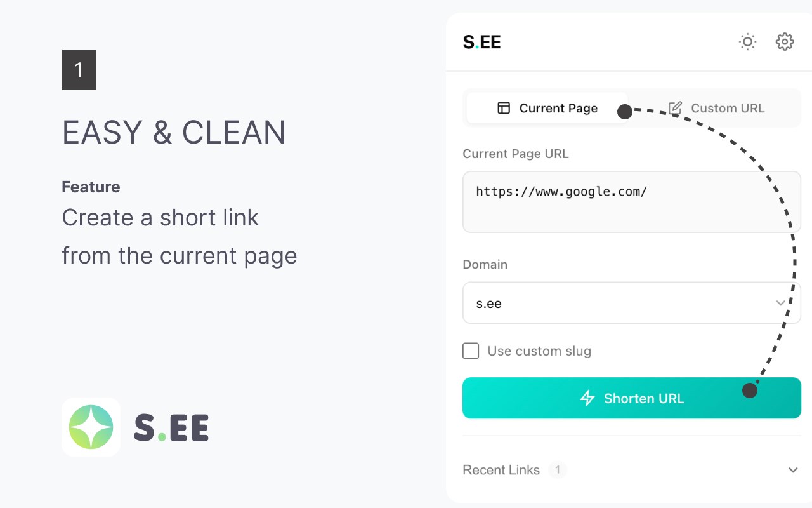Click the number 1 step badge
The width and height of the screenshot is (812, 508).
(79, 70)
